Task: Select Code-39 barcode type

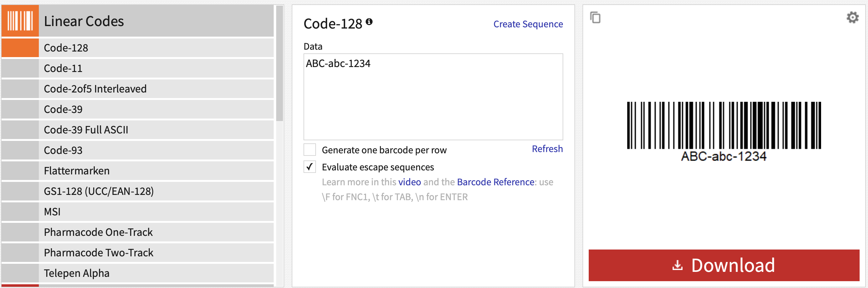Action: coord(138,109)
